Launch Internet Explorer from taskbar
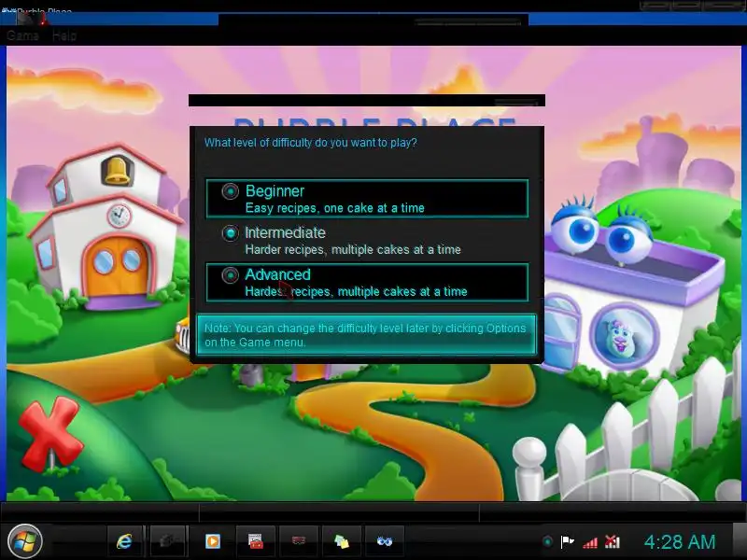Viewport: 747px width, 560px height. pos(124,541)
